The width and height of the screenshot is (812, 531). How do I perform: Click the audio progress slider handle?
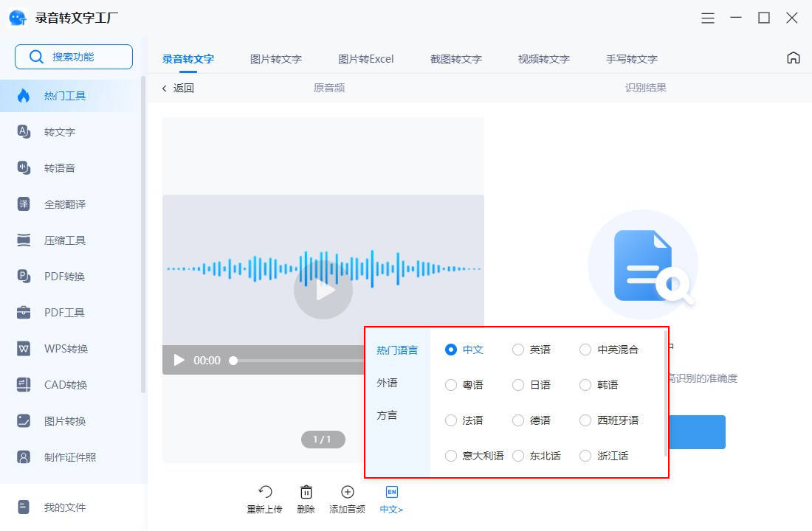[233, 361]
